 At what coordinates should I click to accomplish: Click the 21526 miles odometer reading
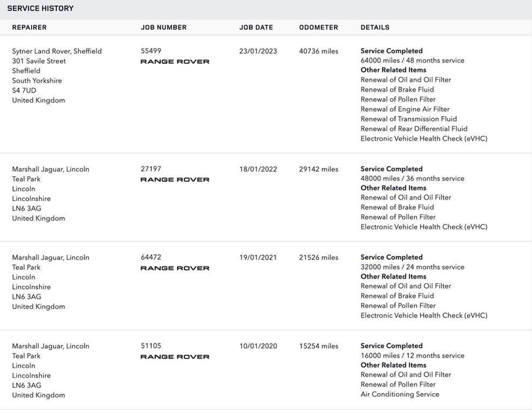tap(318, 257)
